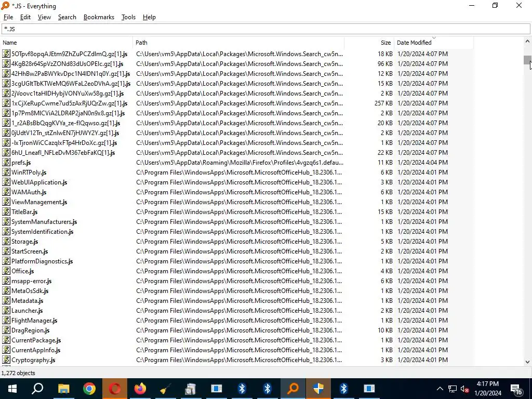Open the Tools menu

click(128, 17)
